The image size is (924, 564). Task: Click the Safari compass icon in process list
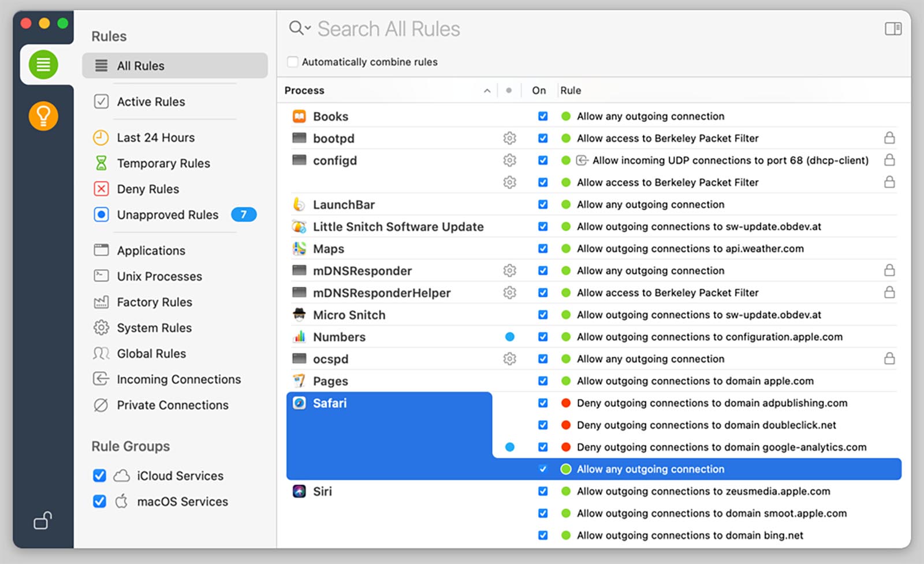coord(299,403)
